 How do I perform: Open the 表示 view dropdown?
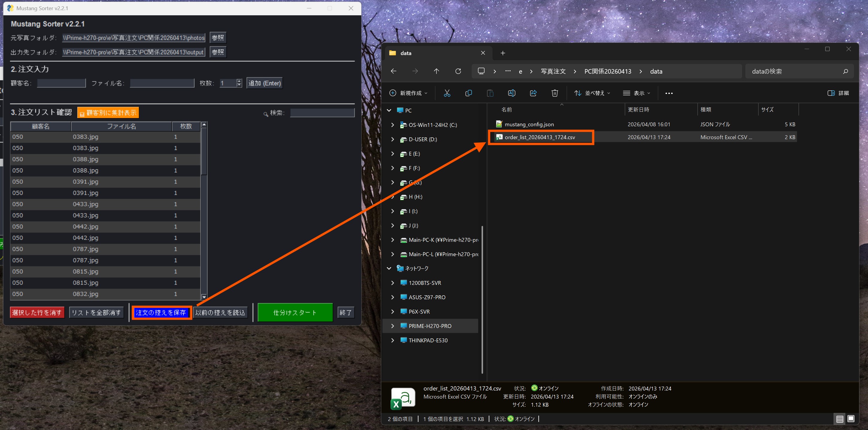(636, 93)
